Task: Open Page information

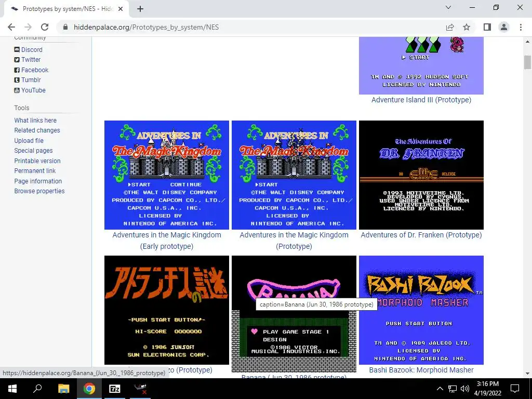Action: click(x=38, y=181)
